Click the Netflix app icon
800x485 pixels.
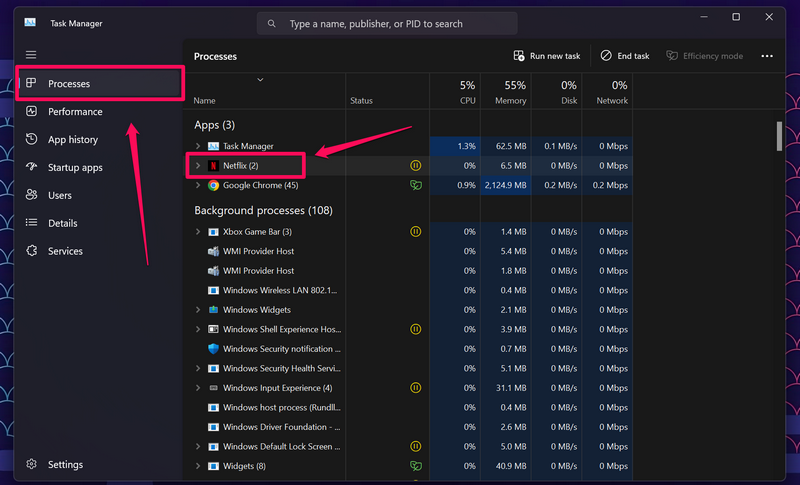tap(213, 166)
